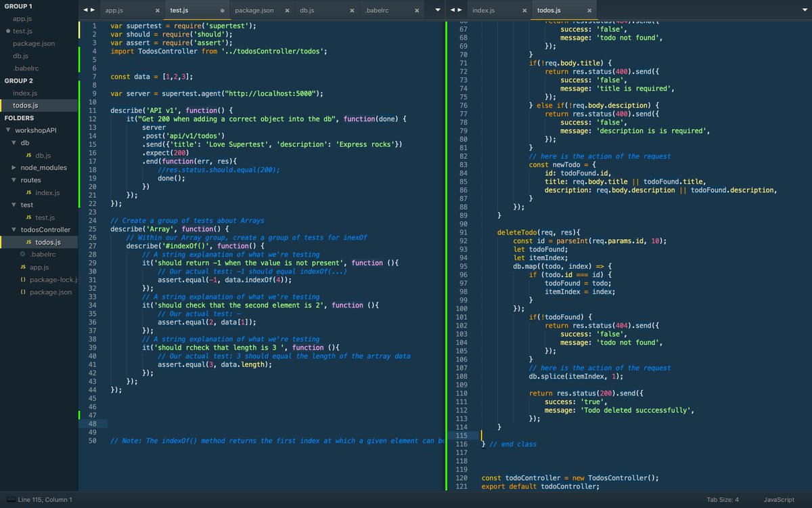Viewport: 812px width, 508px height.
Task: Switch to the db.js tab
Action: coord(327,11)
